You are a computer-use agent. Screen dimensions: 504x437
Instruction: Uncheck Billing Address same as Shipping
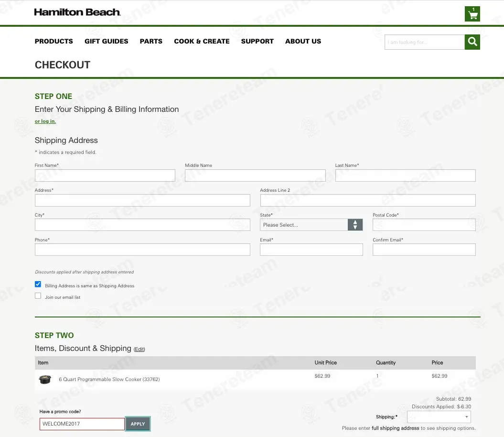tap(38, 284)
